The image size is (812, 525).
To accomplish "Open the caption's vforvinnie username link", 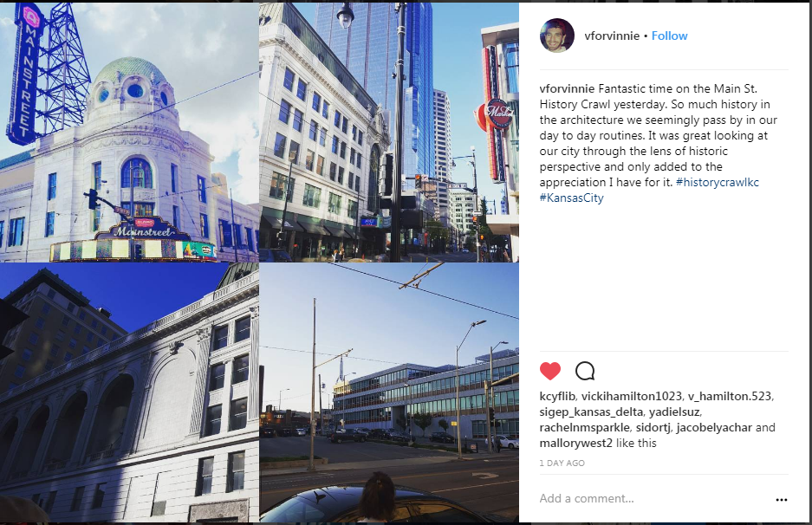I will 567,88.
